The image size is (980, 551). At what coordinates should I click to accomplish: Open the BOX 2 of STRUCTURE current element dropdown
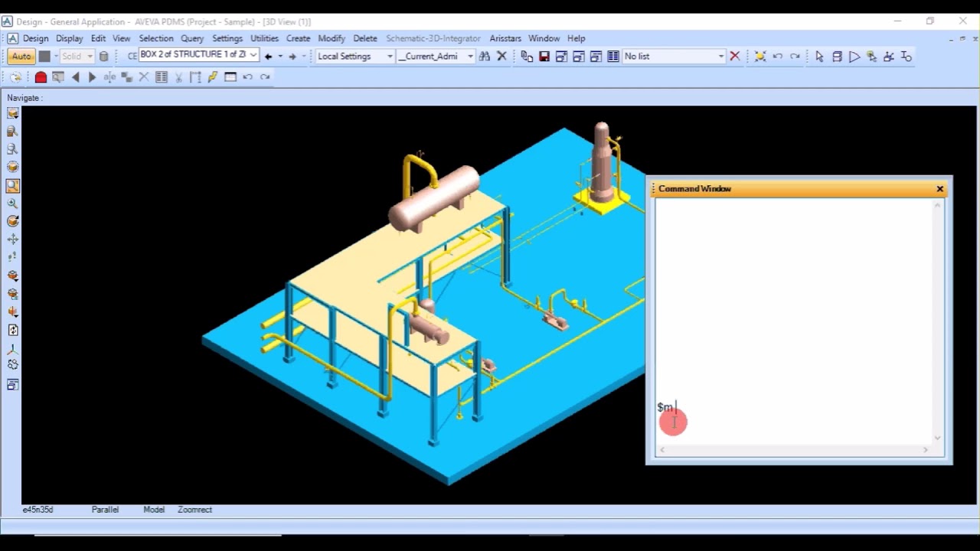pyautogui.click(x=253, y=55)
